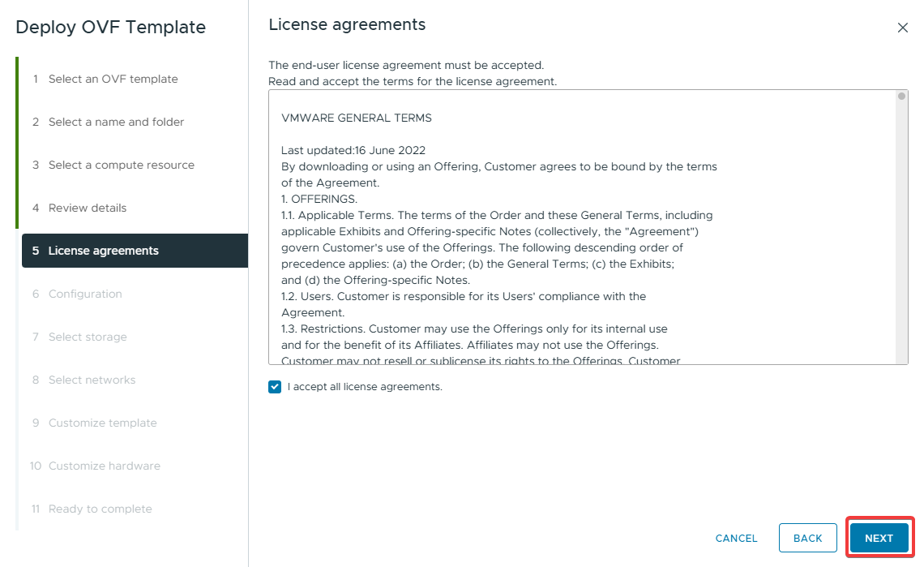Click step 6 Configuration

click(85, 294)
